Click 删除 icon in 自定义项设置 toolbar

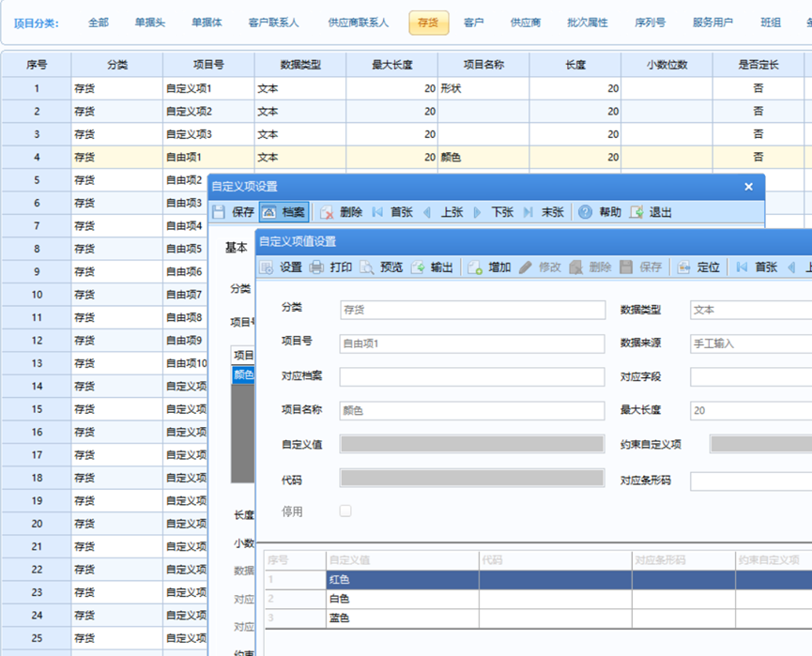pyautogui.click(x=327, y=212)
